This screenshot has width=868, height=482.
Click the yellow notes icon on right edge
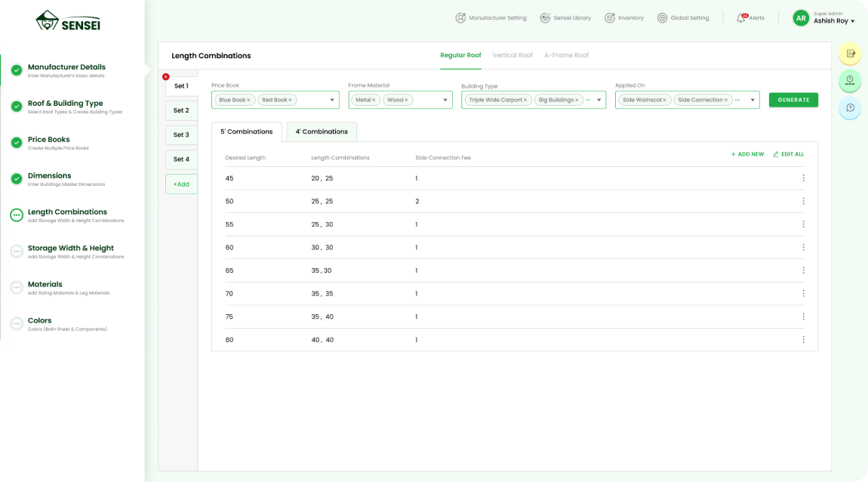(x=850, y=54)
